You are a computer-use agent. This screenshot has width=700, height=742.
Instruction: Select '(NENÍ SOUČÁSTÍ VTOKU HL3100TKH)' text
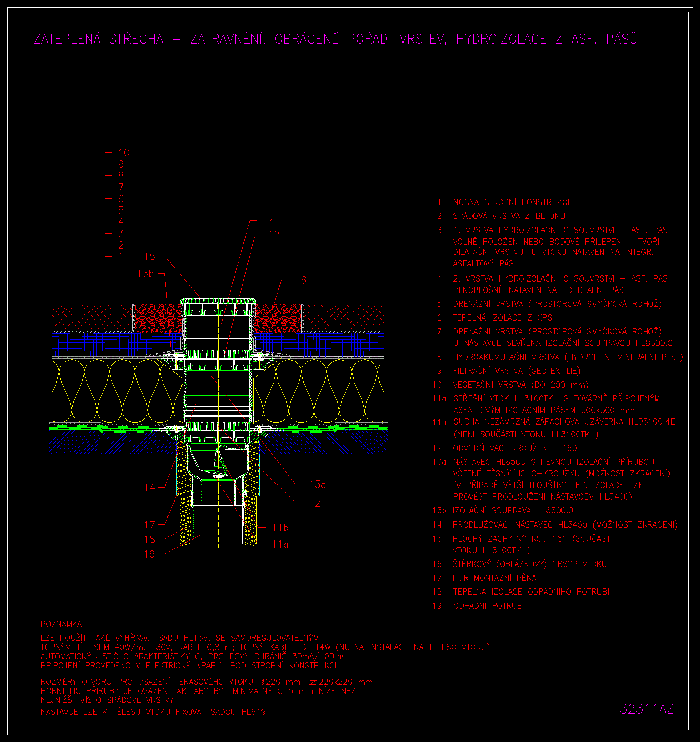[x=526, y=434]
